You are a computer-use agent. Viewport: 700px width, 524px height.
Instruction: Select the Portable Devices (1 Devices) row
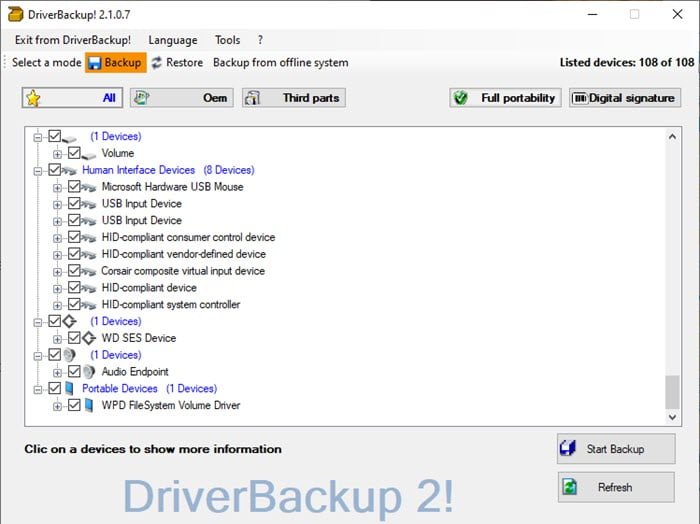[149, 388]
